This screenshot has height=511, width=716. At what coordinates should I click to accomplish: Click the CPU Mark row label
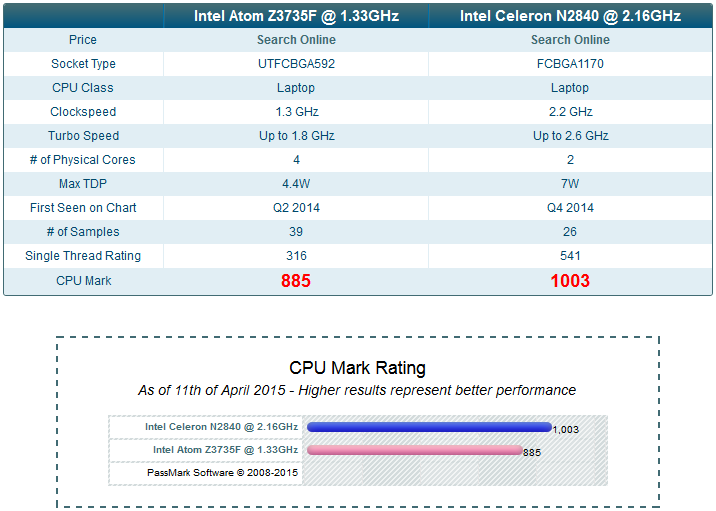pos(84,280)
